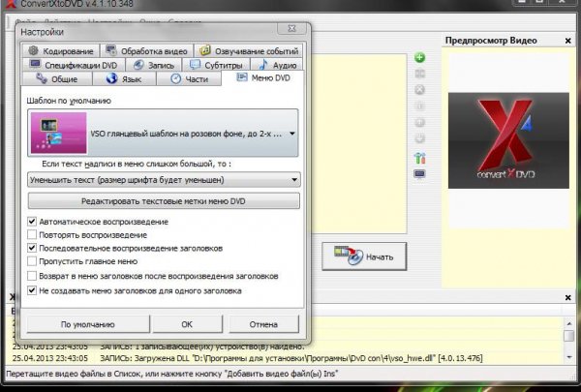Check Пропустить главное меню
The width and height of the screenshot is (581, 392).
(x=32, y=261)
